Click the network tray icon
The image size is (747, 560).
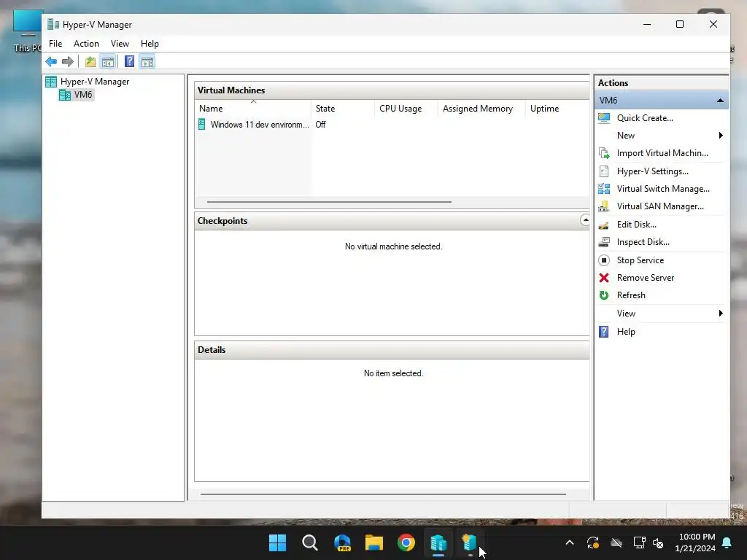coord(639,542)
